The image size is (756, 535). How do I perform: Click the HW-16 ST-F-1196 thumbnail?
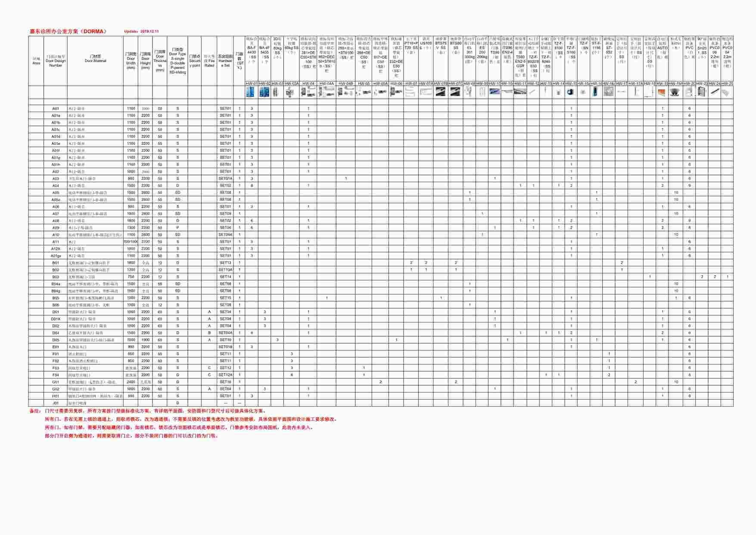click(596, 92)
